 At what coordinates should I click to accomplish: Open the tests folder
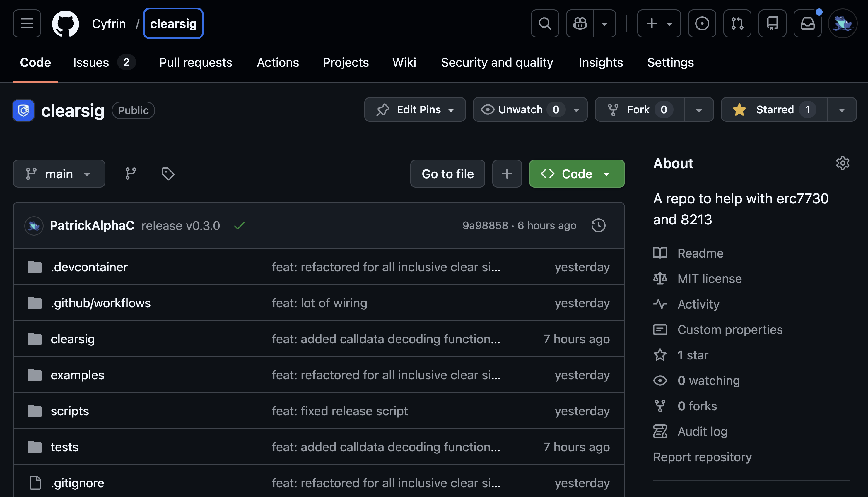[x=64, y=447]
